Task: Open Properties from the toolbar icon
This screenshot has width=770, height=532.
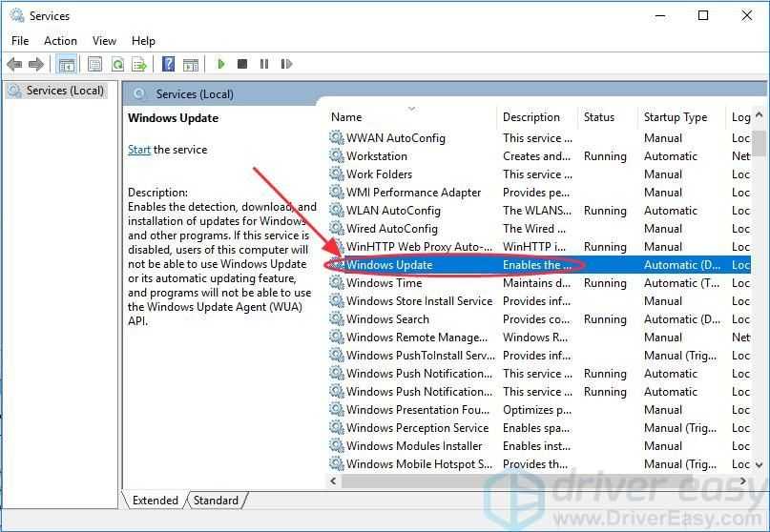Action: (x=94, y=64)
